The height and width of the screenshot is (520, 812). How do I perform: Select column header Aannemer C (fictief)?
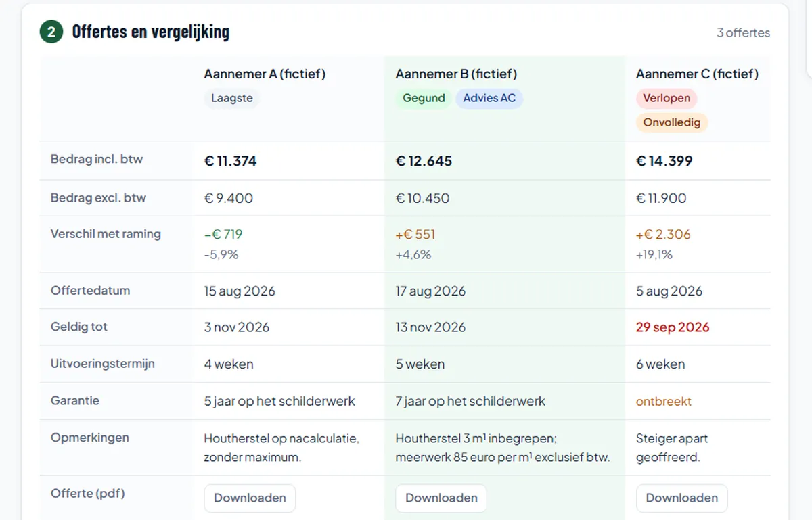tap(697, 74)
